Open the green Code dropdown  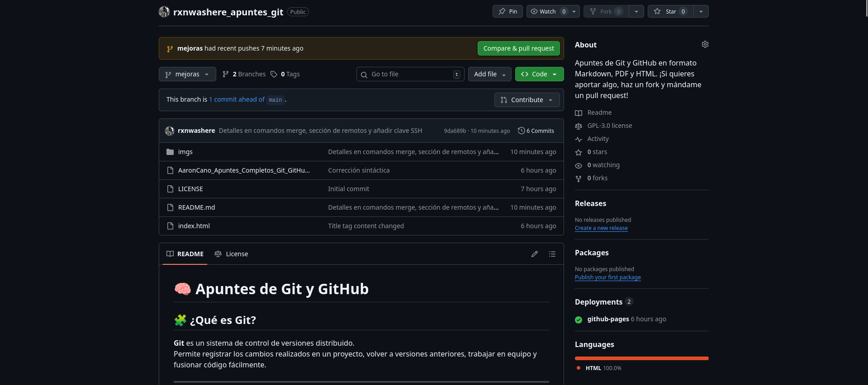[539, 74]
